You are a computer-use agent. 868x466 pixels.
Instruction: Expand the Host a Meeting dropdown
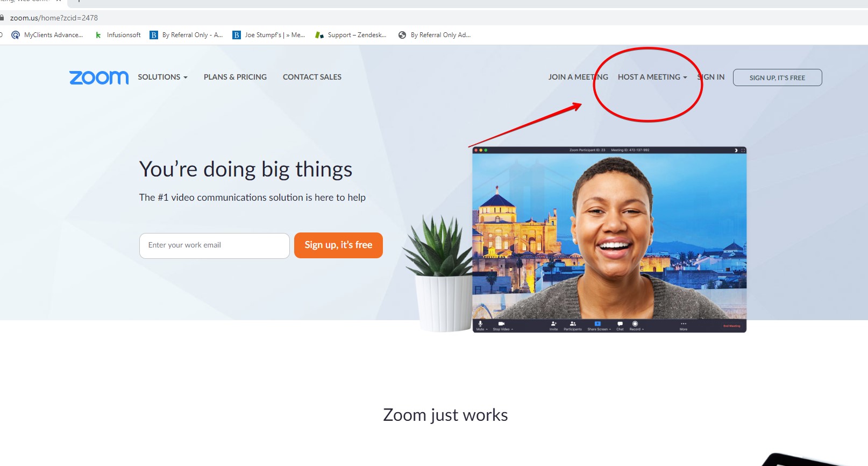point(652,77)
